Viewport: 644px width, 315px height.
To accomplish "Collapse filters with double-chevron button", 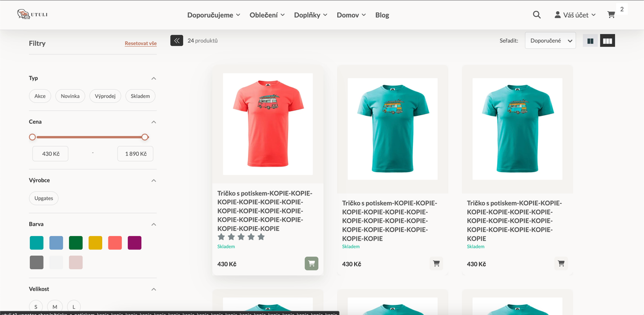I will (177, 41).
